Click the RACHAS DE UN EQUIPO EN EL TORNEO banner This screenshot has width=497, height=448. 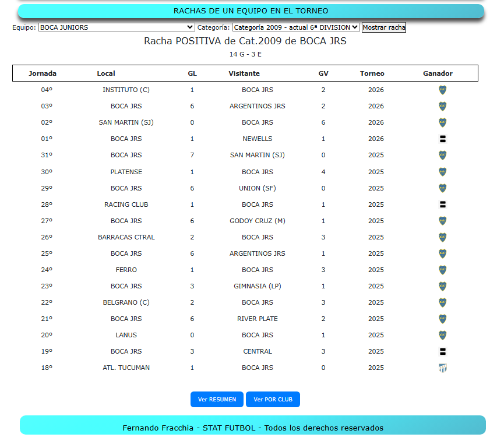coord(251,11)
